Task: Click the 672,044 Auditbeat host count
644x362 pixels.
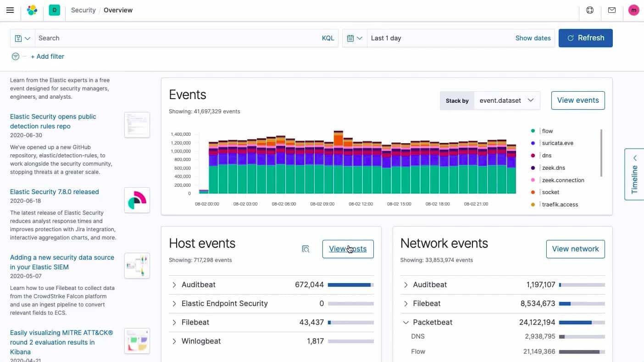Action: [310, 285]
